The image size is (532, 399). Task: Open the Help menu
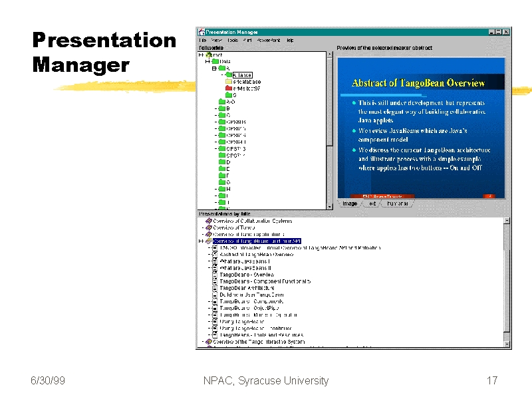coord(290,41)
